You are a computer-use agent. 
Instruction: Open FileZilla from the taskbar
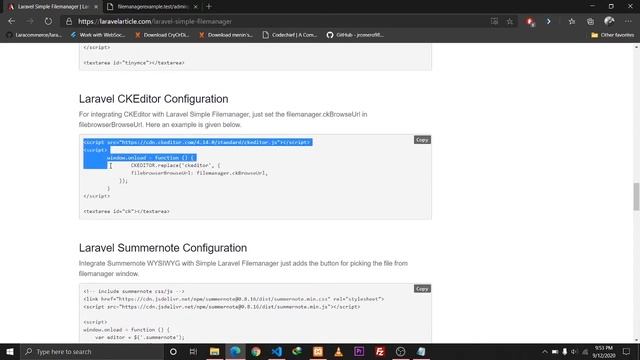pos(380,351)
